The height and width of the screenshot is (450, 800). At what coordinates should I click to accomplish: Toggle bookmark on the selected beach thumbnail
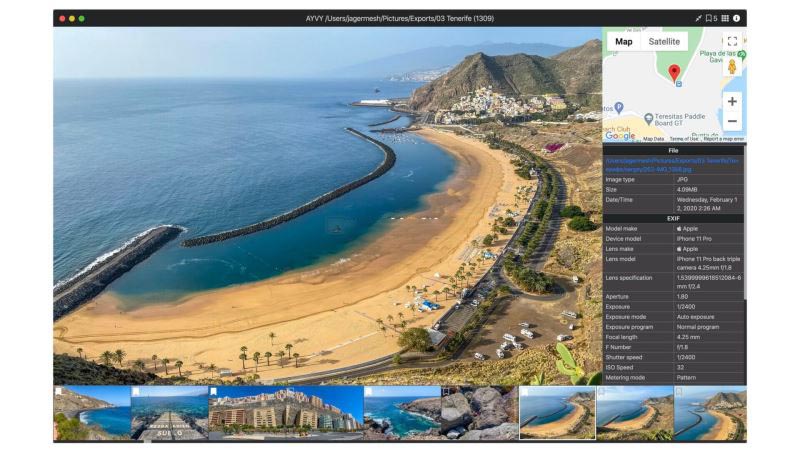point(524,391)
